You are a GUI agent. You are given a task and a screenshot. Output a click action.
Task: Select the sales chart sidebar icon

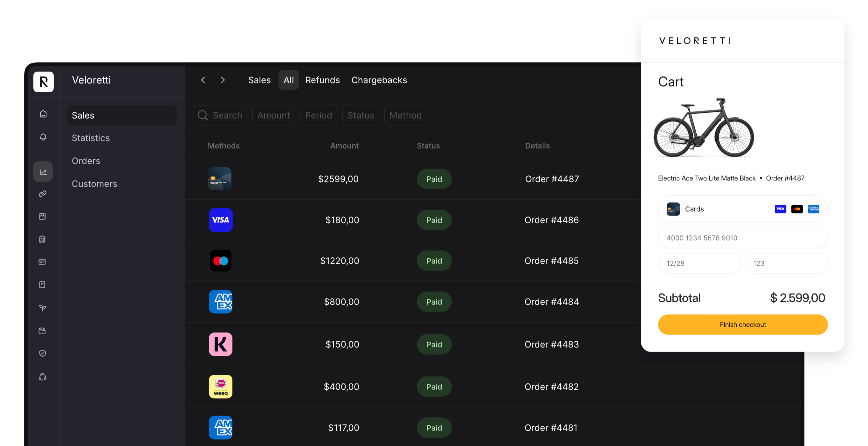43,172
